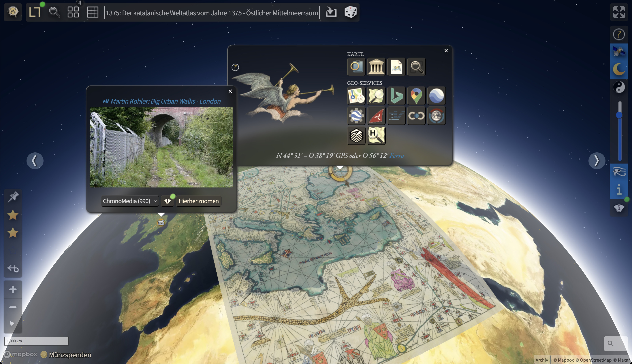Close the KARTE geo-services popup
The image size is (632, 364).
tap(446, 50)
